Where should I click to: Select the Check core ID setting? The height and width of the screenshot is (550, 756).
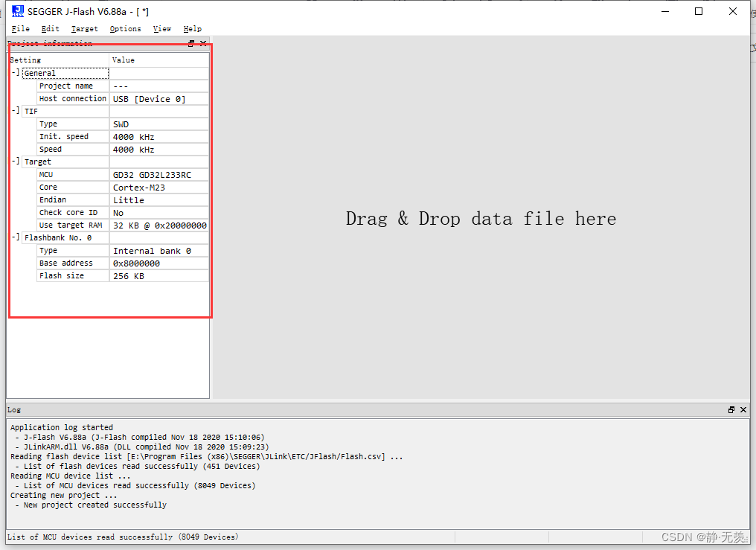(73, 213)
